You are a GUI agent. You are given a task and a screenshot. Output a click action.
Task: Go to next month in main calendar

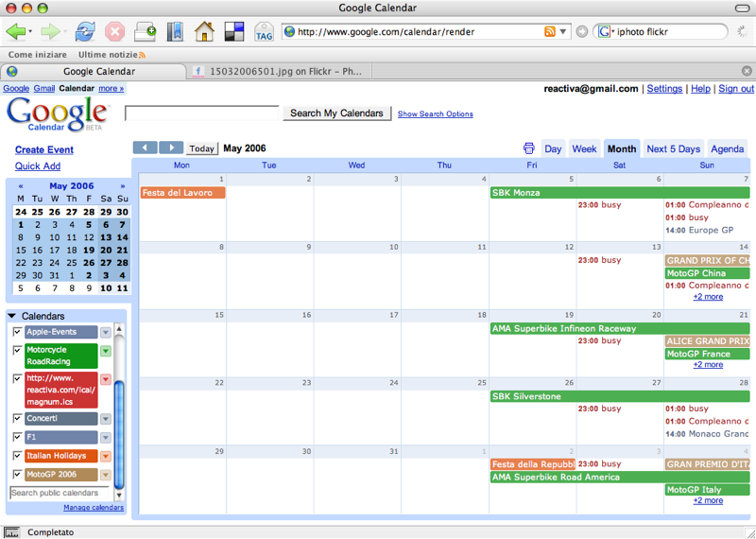pos(171,148)
